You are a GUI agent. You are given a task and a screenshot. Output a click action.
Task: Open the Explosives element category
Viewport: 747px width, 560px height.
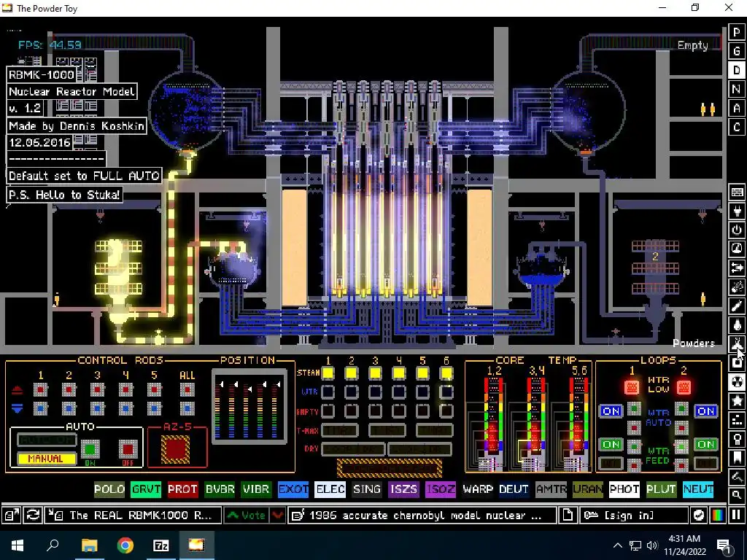pos(737,287)
